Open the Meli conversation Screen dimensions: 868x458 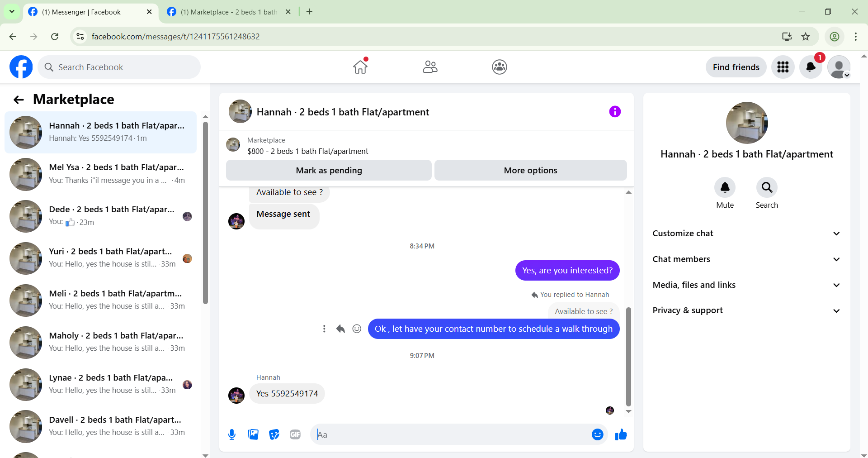[x=100, y=301]
